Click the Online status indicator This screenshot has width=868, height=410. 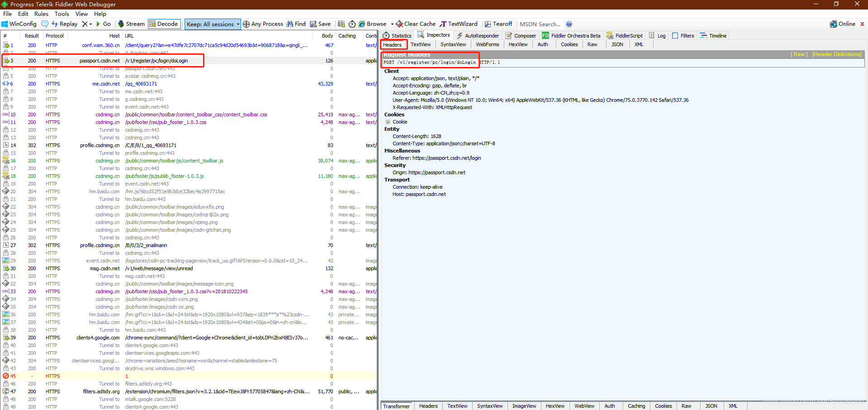(843, 24)
